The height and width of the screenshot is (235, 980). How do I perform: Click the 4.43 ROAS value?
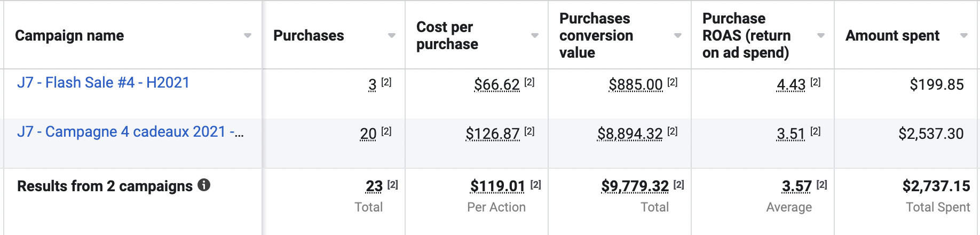tap(791, 84)
